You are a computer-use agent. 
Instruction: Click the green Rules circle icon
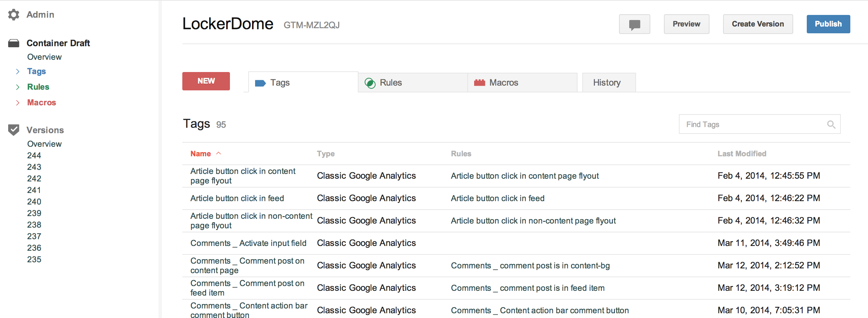point(370,83)
